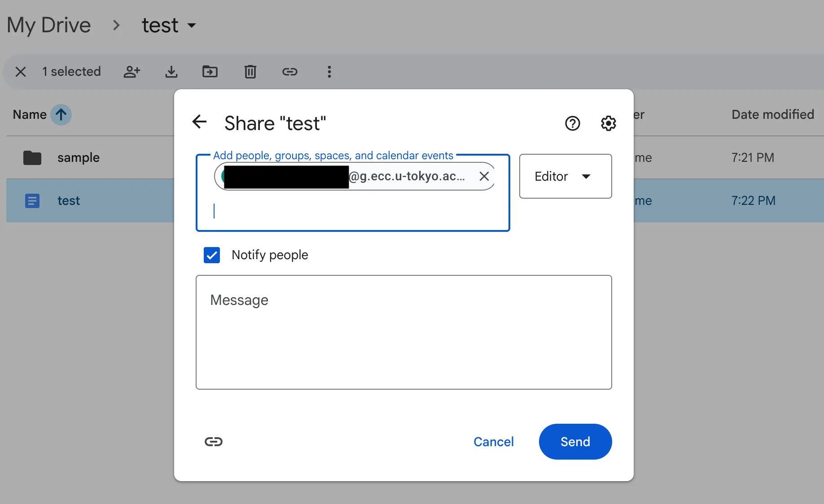Click the 7:22 PM modified time
824x504 pixels.
tap(754, 201)
